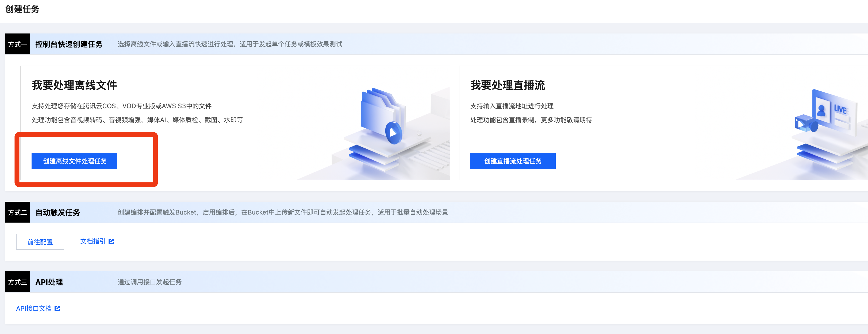Image resolution: width=868 pixels, height=334 pixels.
Task: Click the 通过调用接口发起任务 description text
Action: (x=149, y=282)
